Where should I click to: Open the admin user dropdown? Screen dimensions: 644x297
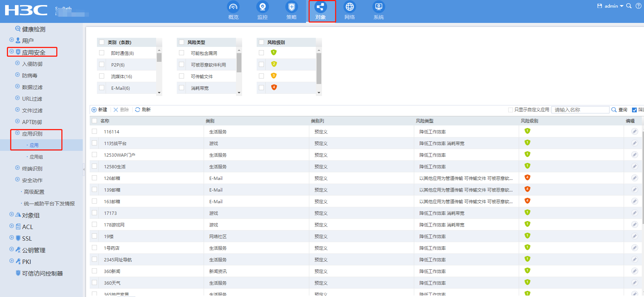click(614, 6)
